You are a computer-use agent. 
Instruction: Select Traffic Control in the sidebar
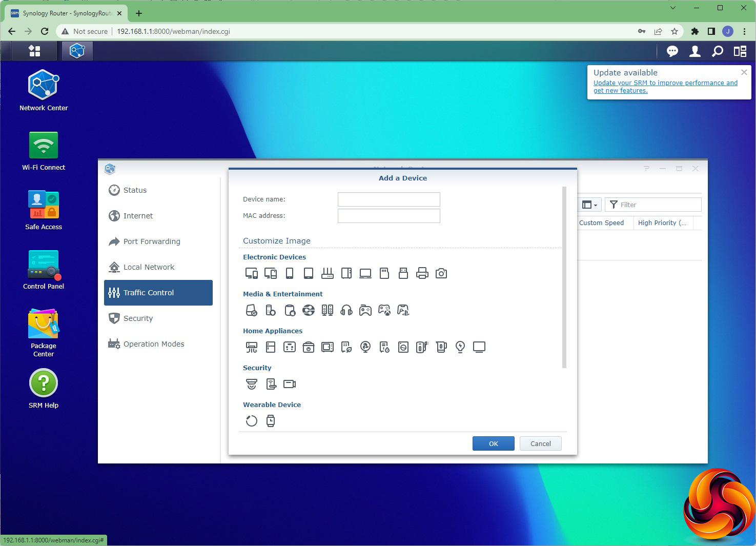pyautogui.click(x=158, y=293)
